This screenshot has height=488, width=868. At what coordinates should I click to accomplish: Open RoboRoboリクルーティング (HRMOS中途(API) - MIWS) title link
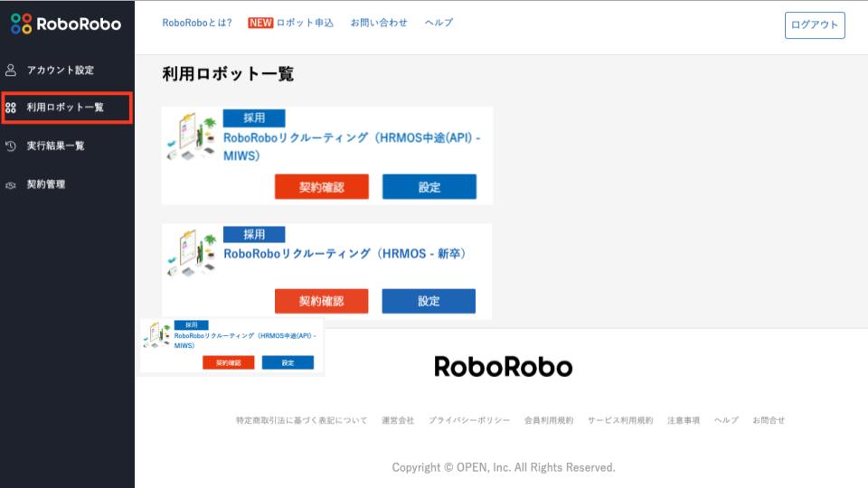click(352, 146)
